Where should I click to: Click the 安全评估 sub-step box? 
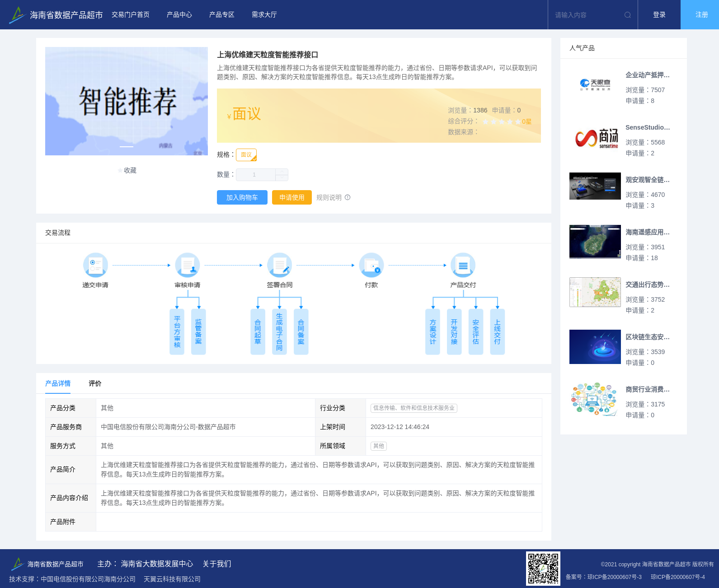click(x=476, y=332)
